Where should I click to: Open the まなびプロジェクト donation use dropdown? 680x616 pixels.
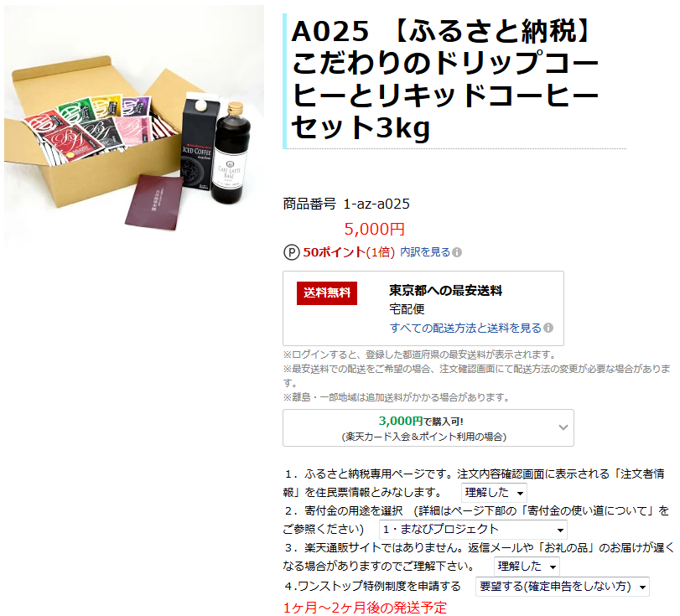point(473,530)
